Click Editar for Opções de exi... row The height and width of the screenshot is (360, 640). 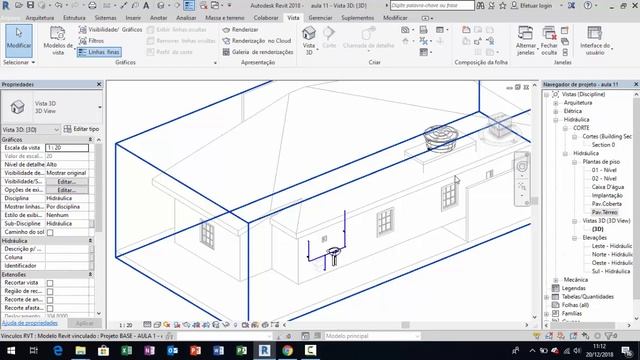pos(67,190)
